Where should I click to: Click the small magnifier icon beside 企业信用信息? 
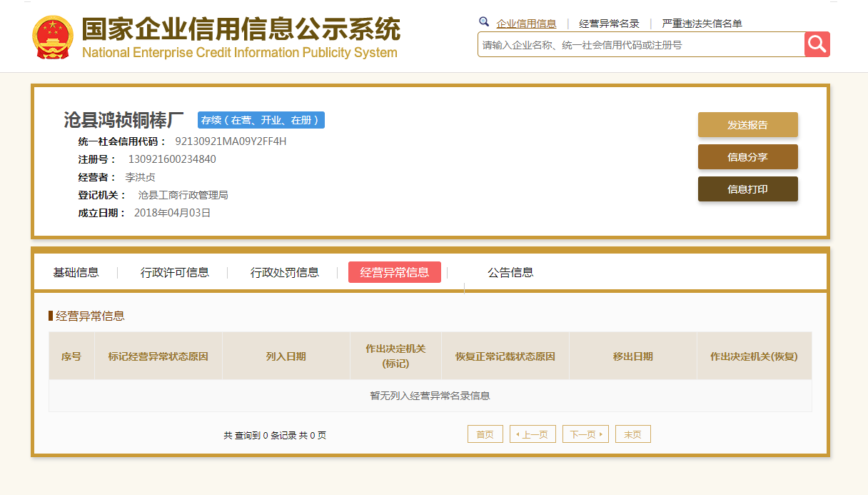click(x=484, y=22)
